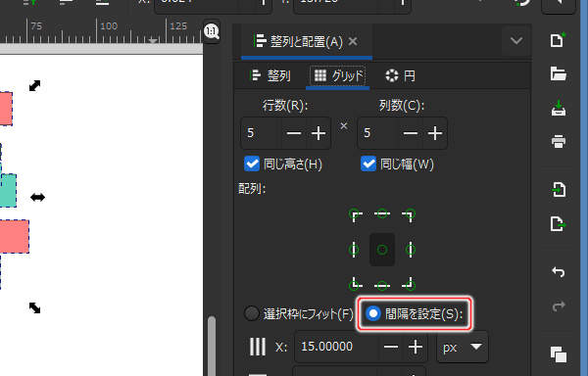Click the 行数(R) value field
This screenshot has height=376, width=588.
262,133
